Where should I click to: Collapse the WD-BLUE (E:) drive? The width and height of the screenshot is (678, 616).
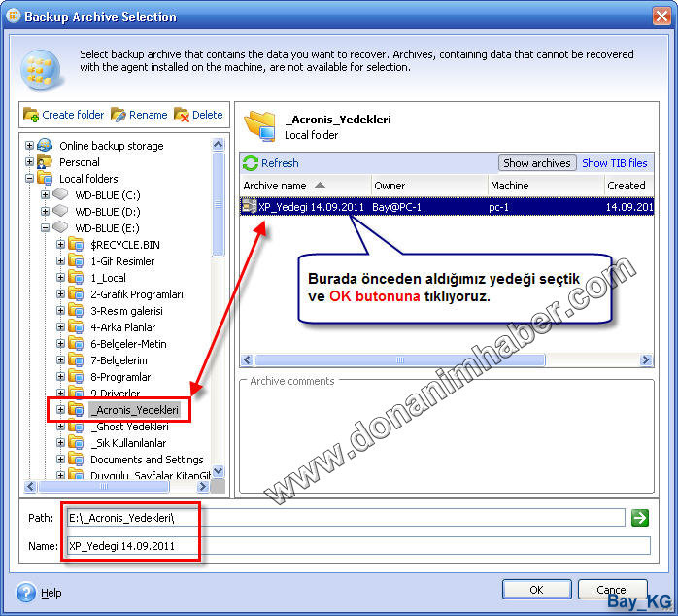(x=45, y=227)
